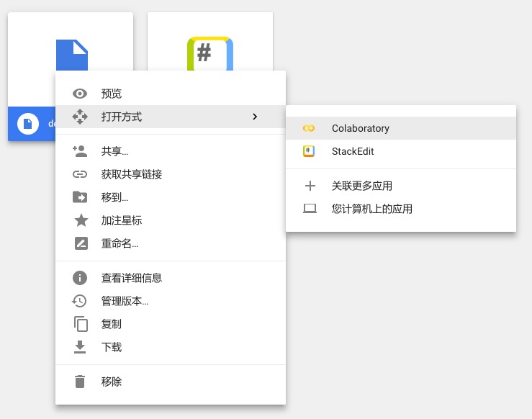Image resolution: width=532 pixels, height=419 pixels.
Task: Click the info icon for 查看详细信息
Action: coord(80,278)
